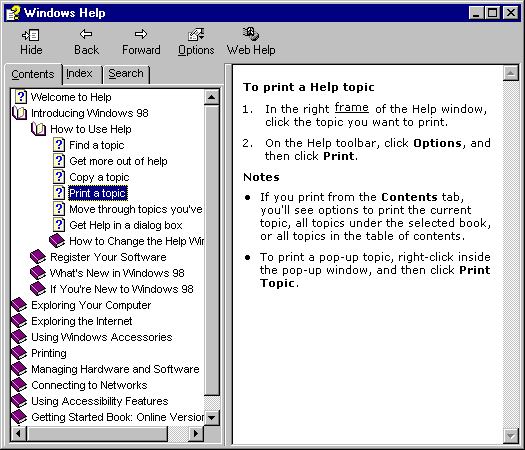Screen dimensions: 525x450
Task: Select the highlighted Print a topic entry
Action: (98, 193)
